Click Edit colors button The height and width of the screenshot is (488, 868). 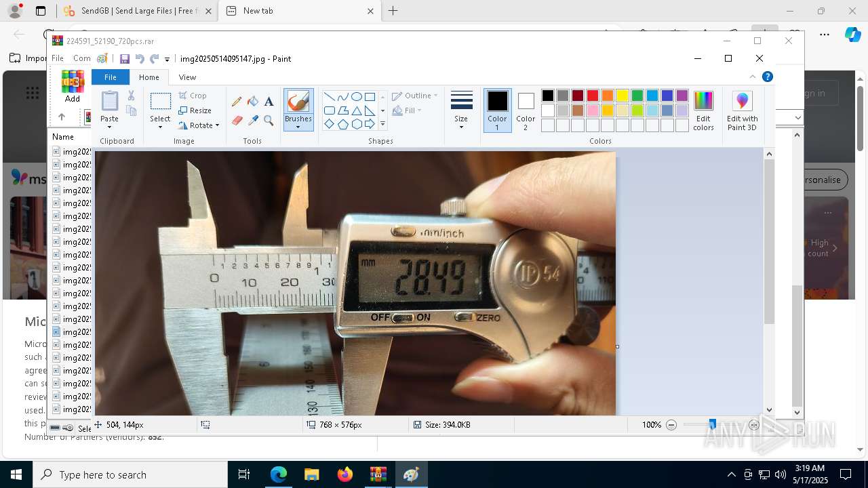(703, 110)
